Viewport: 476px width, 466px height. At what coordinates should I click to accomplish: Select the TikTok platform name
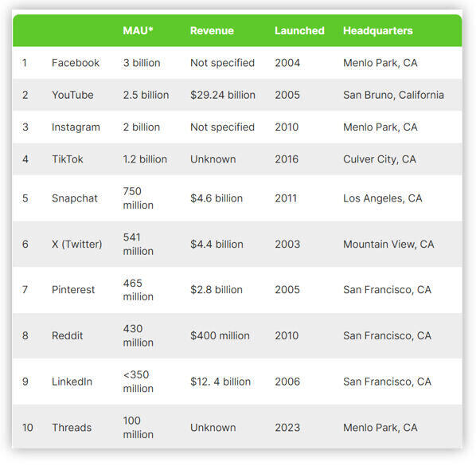[68, 159]
